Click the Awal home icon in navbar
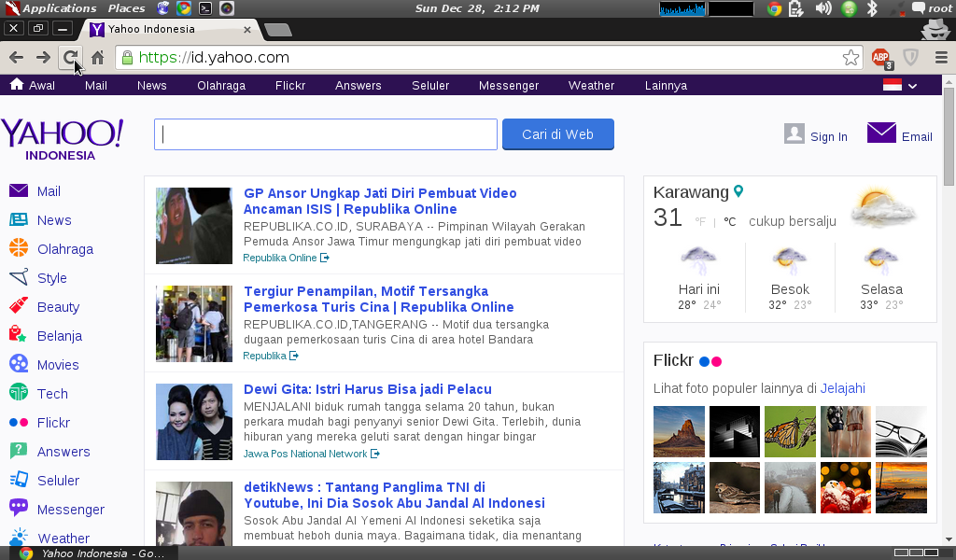This screenshot has width=956, height=560. (x=17, y=84)
